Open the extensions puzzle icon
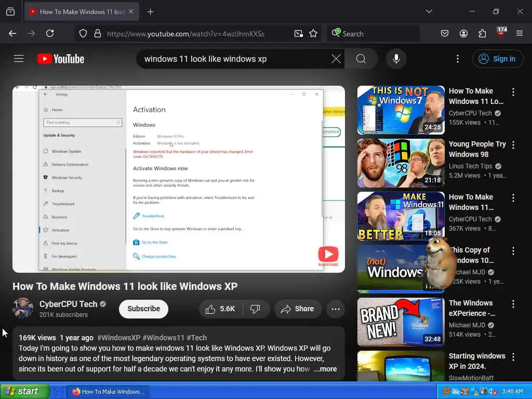The height and width of the screenshot is (399, 532). pos(482,33)
